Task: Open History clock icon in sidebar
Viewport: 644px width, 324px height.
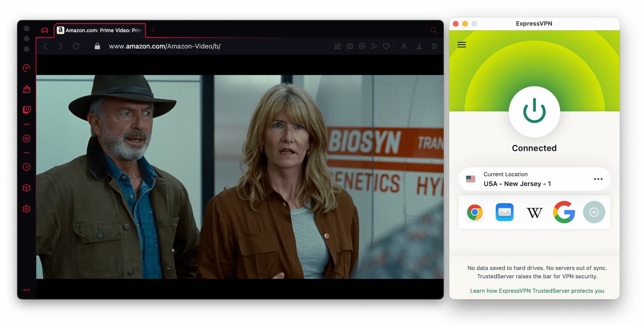Action: tap(27, 167)
